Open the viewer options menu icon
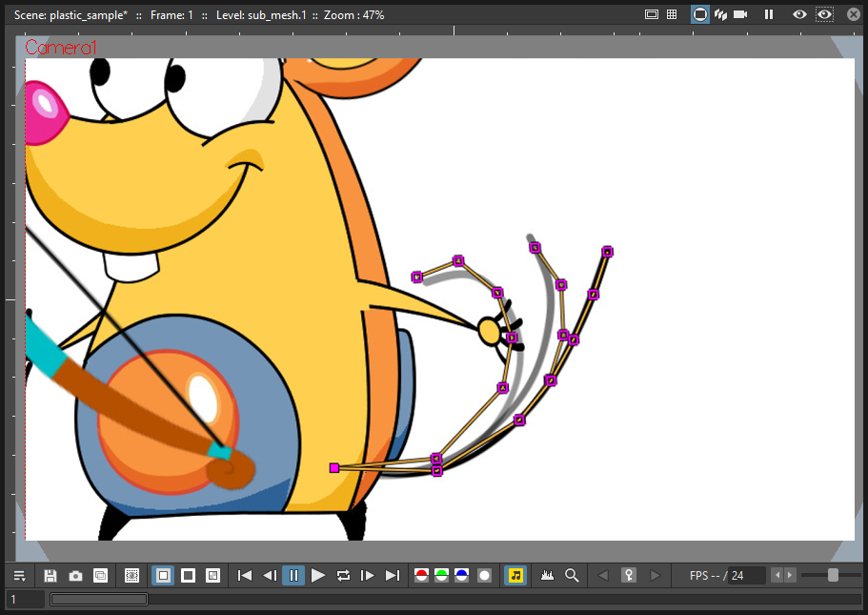This screenshot has height=615, width=868. (x=19, y=576)
